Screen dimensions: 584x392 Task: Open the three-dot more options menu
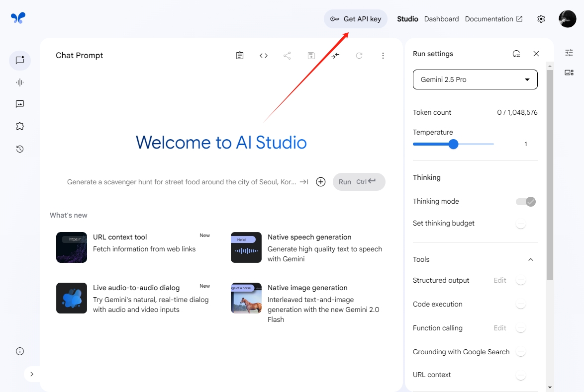pos(383,56)
